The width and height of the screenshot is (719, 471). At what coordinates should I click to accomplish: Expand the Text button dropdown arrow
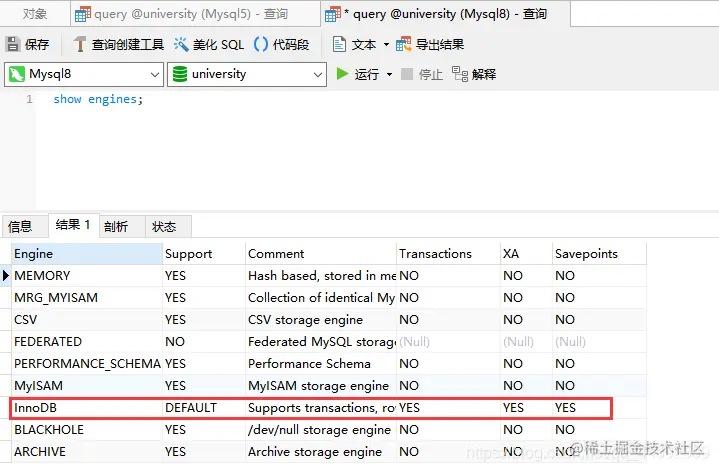386,44
